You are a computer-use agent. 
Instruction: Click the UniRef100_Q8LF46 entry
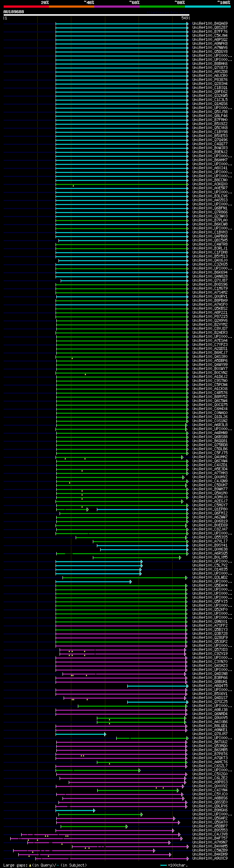(x=210, y=116)
